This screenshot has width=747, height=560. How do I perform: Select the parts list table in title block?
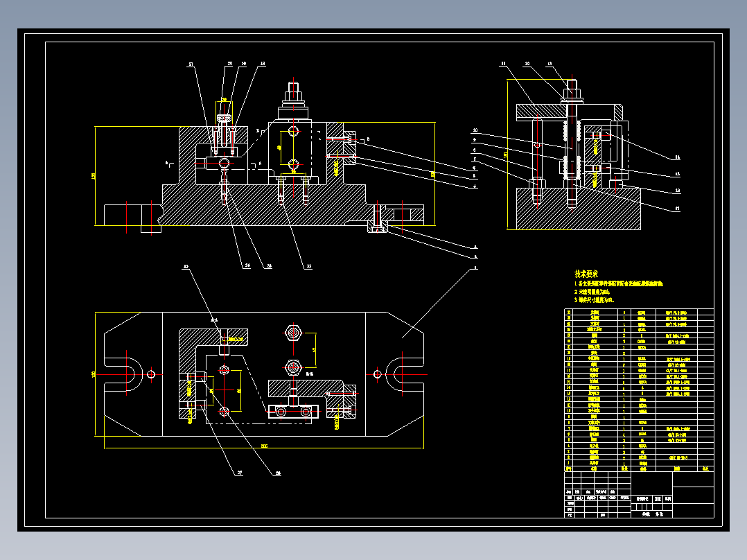pyautogui.click(x=639, y=390)
